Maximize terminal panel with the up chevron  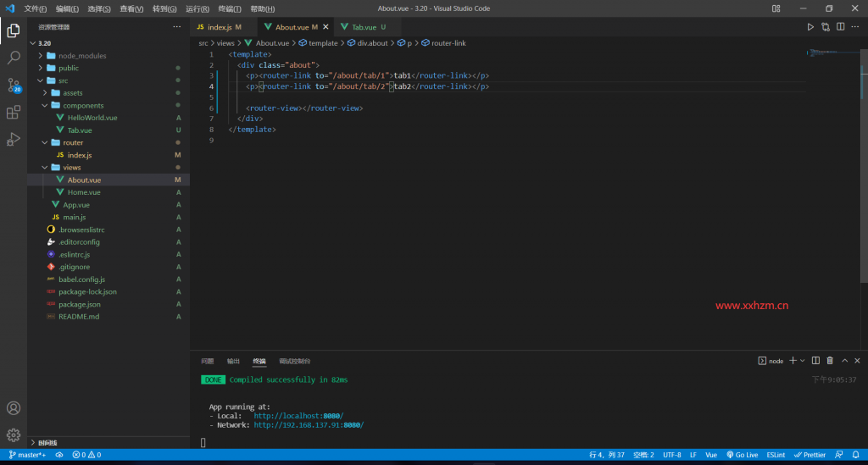tap(843, 361)
